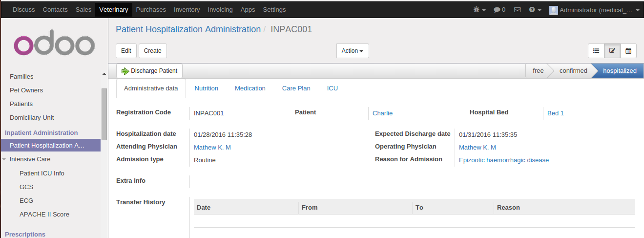Select the confirmed status stage
This screenshot has height=238, width=644.
coord(573,71)
